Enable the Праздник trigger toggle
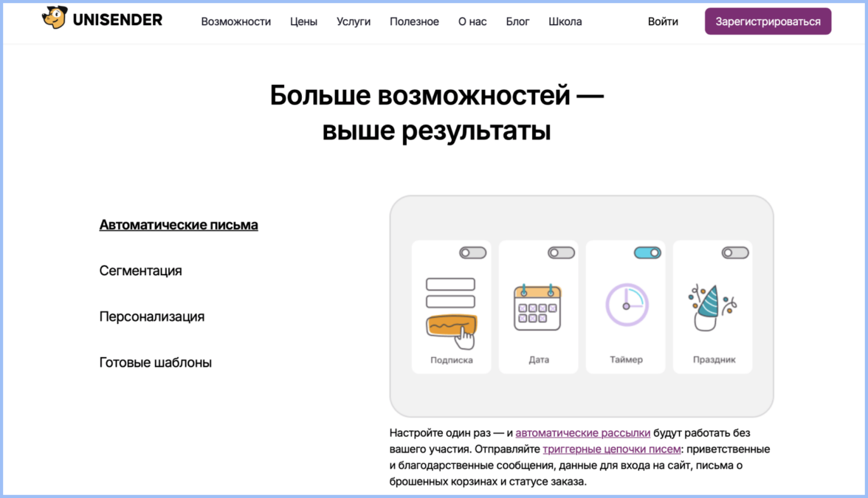868x498 pixels. pyautogui.click(x=735, y=253)
